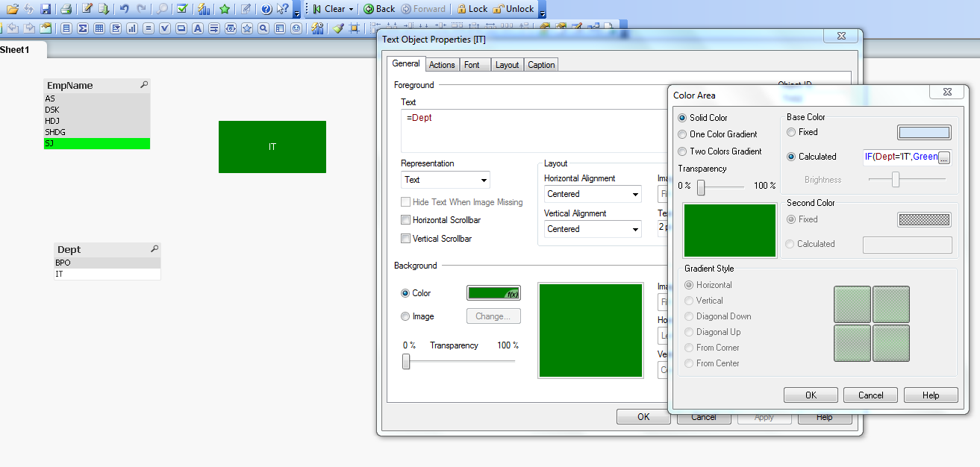This screenshot has height=467, width=980.
Task: Select the One Color Gradient radio button
Action: coord(682,134)
